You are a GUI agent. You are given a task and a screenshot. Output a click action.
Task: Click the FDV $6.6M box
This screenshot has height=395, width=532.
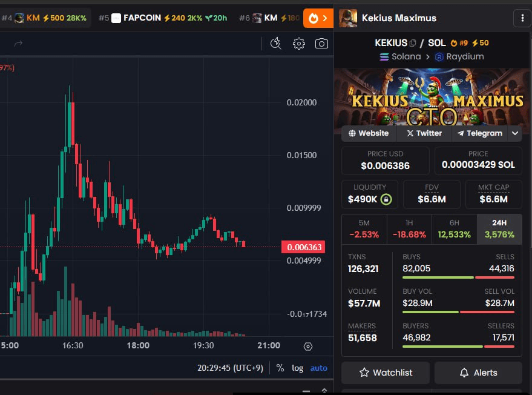(432, 194)
